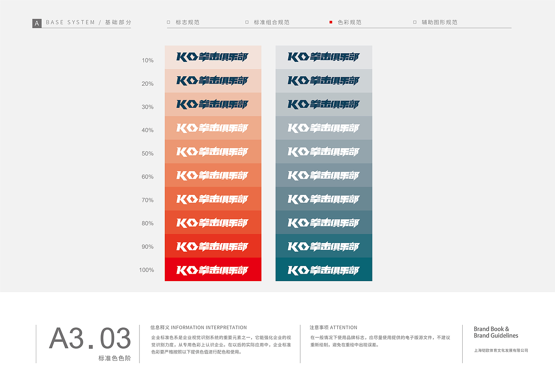
Task: Pick the 30% red tint swatch
Action: (x=213, y=104)
